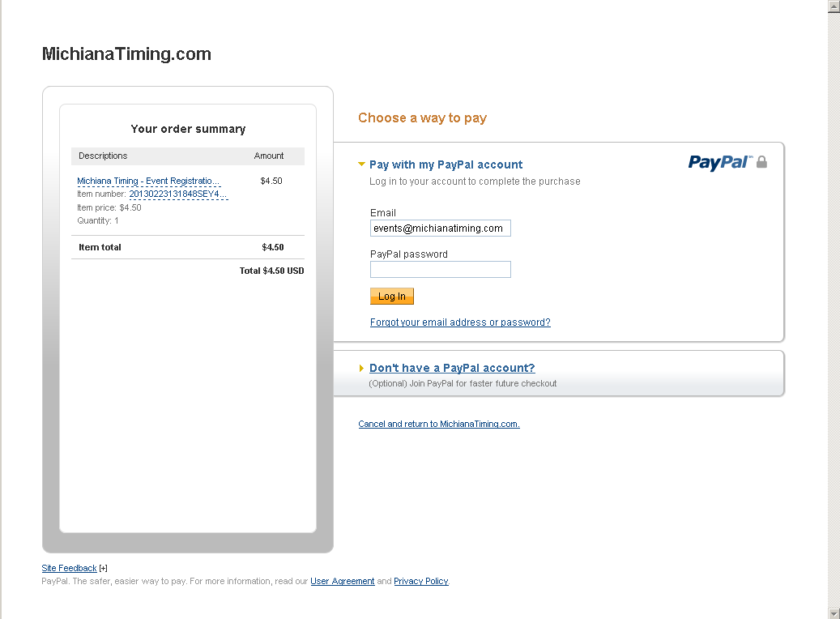840x619 pixels.
Task: Click the PayPal logo
Action: click(721, 162)
